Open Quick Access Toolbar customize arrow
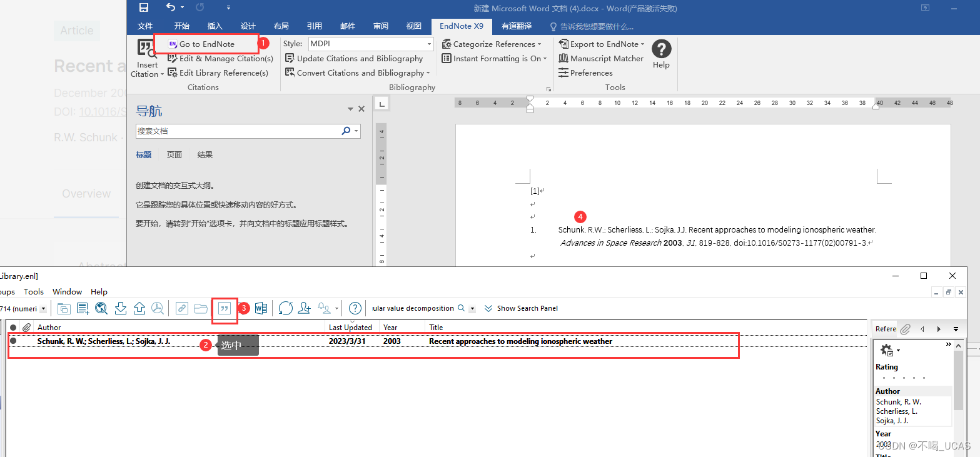Screen dimensions: 980x457 [228, 8]
